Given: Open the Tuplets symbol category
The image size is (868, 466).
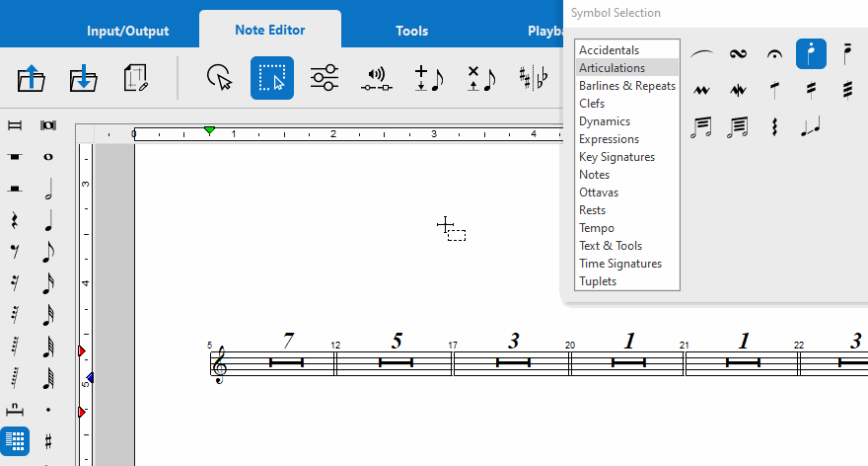Looking at the screenshot, I should pos(597,281).
